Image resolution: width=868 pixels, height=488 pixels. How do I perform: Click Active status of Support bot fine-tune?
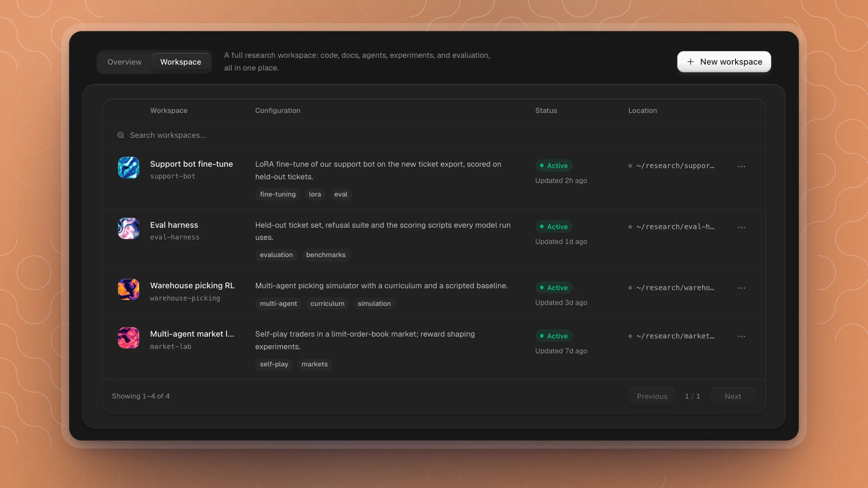(554, 166)
